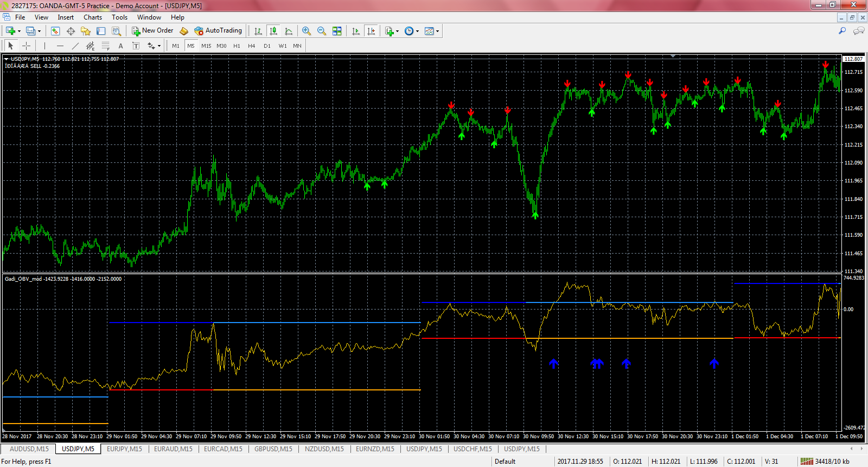Image resolution: width=868 pixels, height=467 pixels.
Task: Zoom out on the chart
Action: (x=322, y=31)
